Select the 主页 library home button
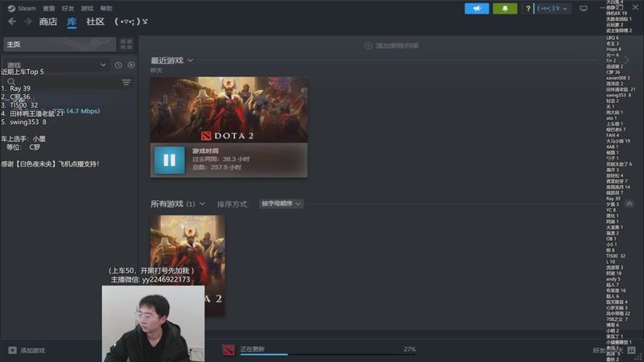This screenshot has height=362, width=644. click(60, 44)
